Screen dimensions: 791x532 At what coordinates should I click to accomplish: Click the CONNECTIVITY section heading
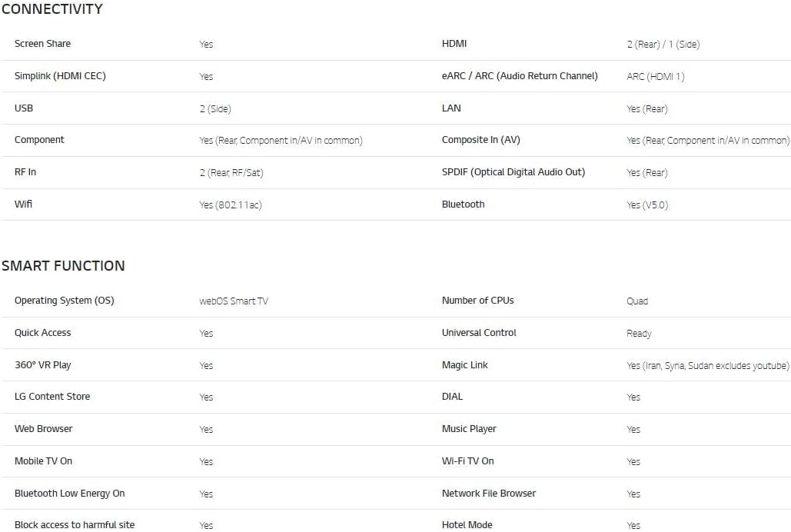click(x=52, y=9)
